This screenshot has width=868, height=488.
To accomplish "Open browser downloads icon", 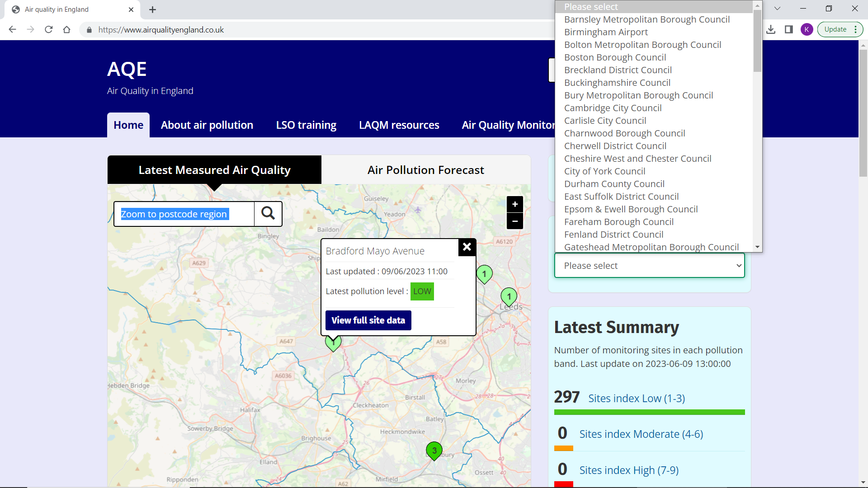I will tap(771, 30).
